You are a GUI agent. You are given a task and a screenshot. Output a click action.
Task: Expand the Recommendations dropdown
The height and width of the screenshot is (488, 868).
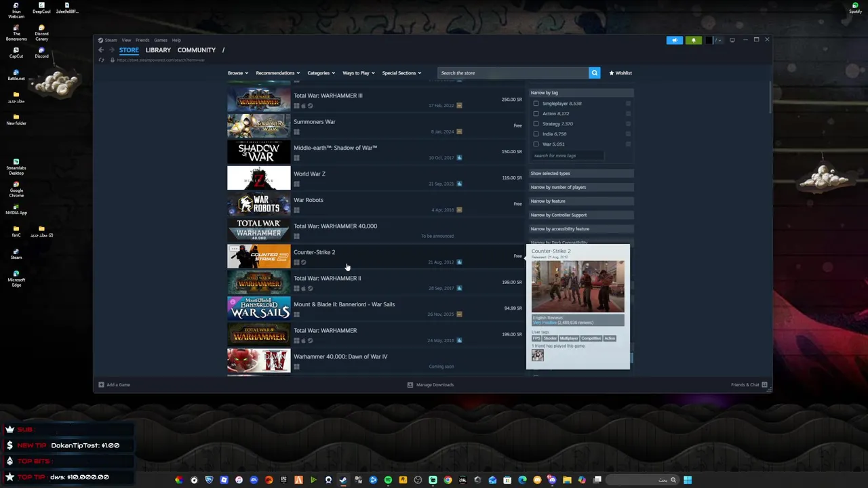tap(277, 73)
